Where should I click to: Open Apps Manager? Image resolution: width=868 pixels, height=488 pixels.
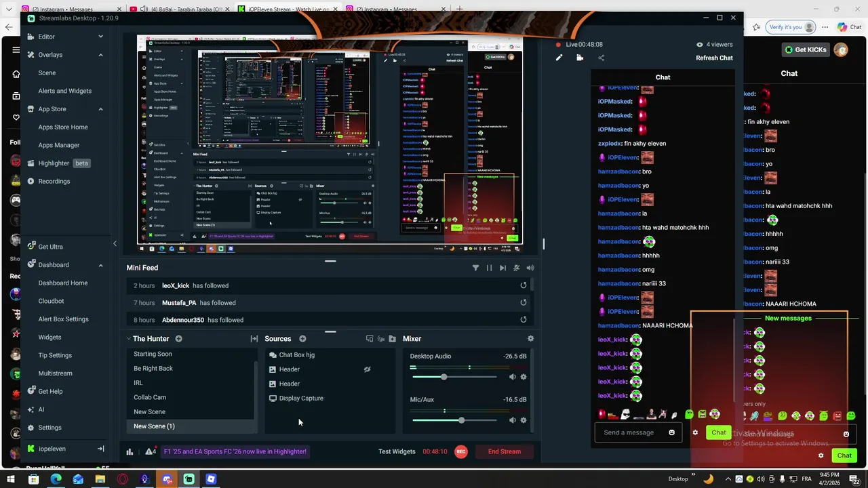(59, 145)
